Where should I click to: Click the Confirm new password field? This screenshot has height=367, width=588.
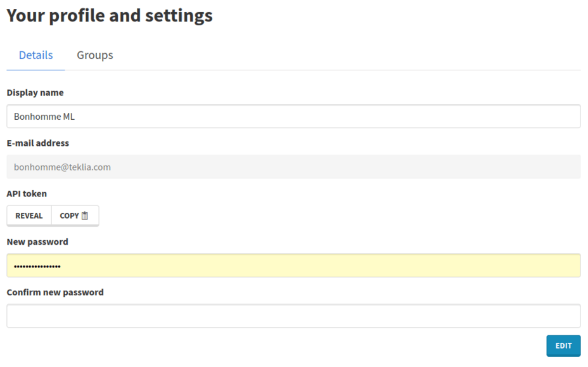[293, 316]
